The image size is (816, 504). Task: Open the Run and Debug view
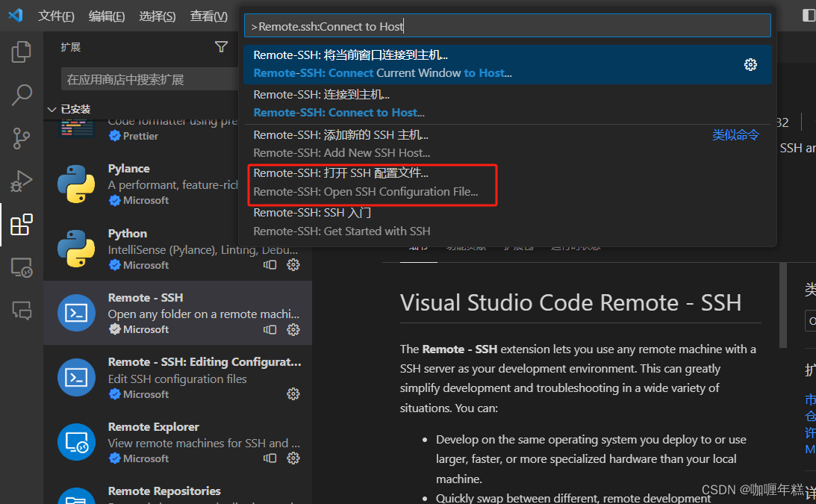[x=21, y=181]
